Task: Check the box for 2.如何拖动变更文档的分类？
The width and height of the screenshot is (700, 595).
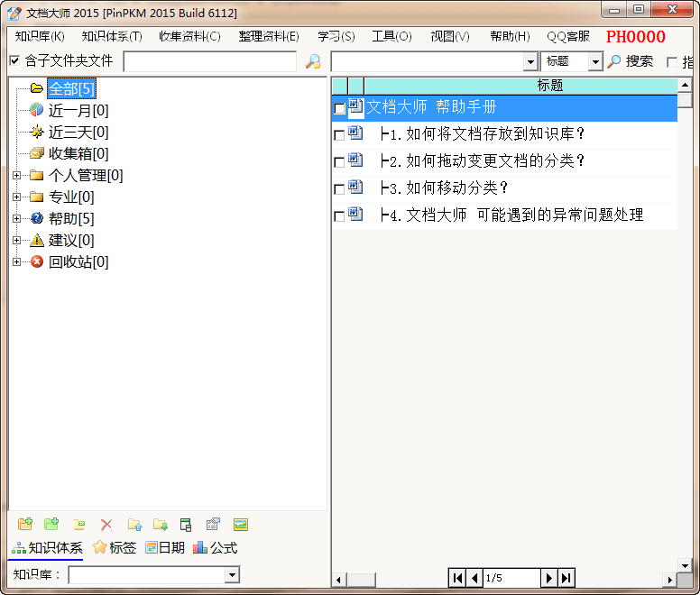Action: (339, 162)
